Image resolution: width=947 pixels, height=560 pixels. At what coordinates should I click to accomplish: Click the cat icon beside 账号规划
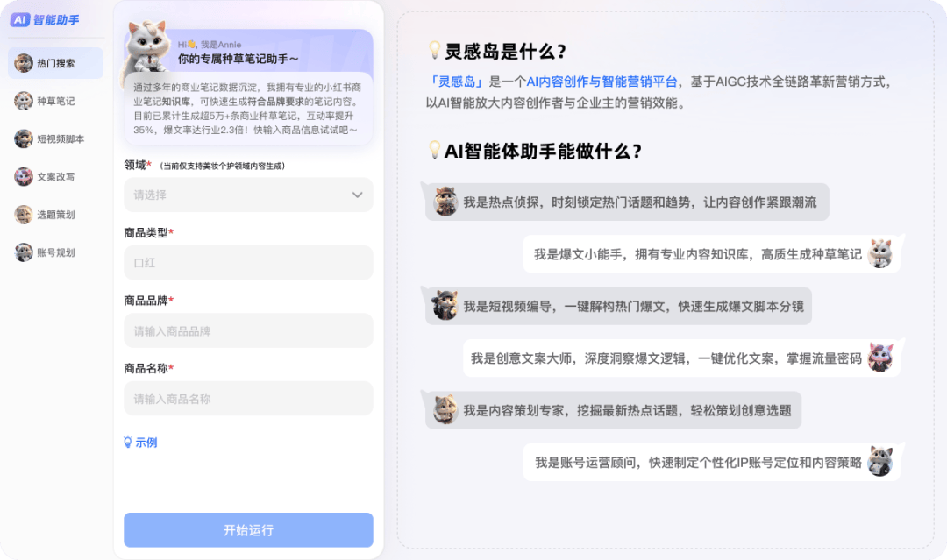(24, 252)
